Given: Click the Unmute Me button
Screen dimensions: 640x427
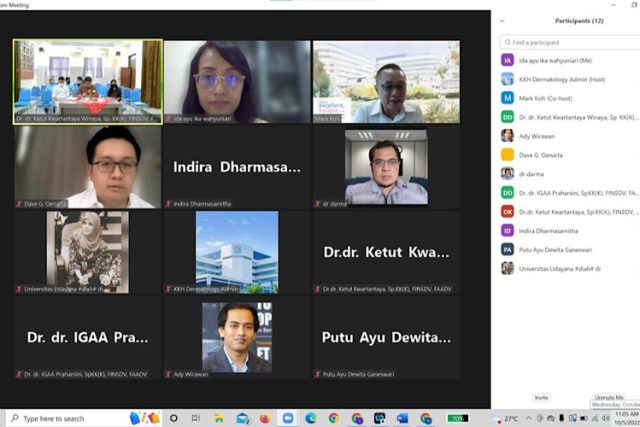Looking at the screenshot, I should (609, 397).
